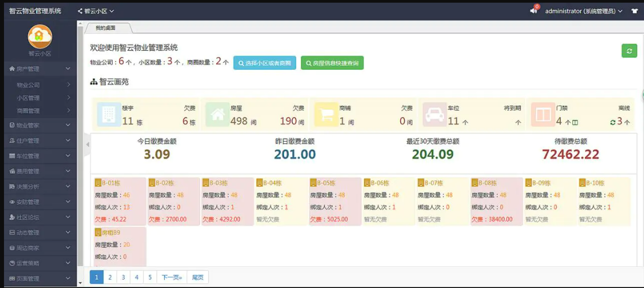Click the 最近30天缴费总额 204.09 amount
This screenshot has width=644, height=288.
tap(433, 155)
